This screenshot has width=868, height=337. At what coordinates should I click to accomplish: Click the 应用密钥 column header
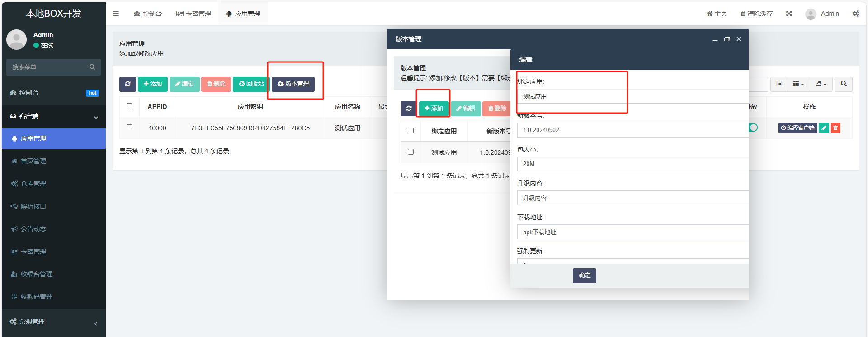[250, 107]
